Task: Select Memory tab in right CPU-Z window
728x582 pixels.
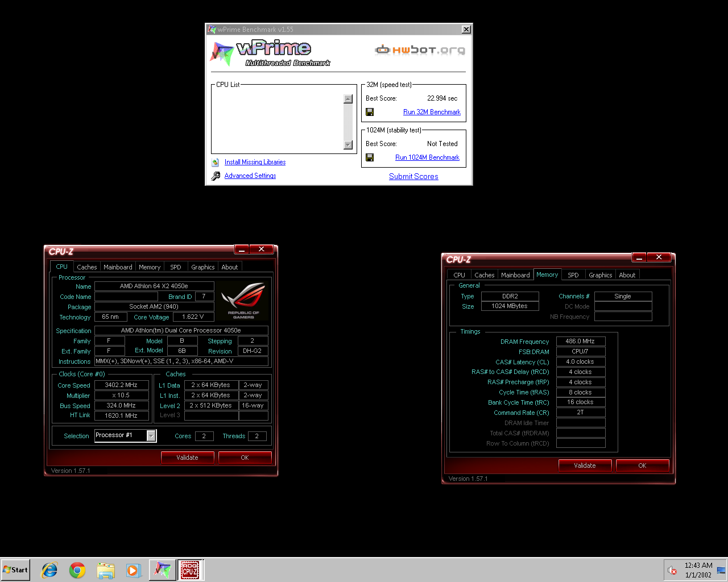Action: click(x=547, y=275)
